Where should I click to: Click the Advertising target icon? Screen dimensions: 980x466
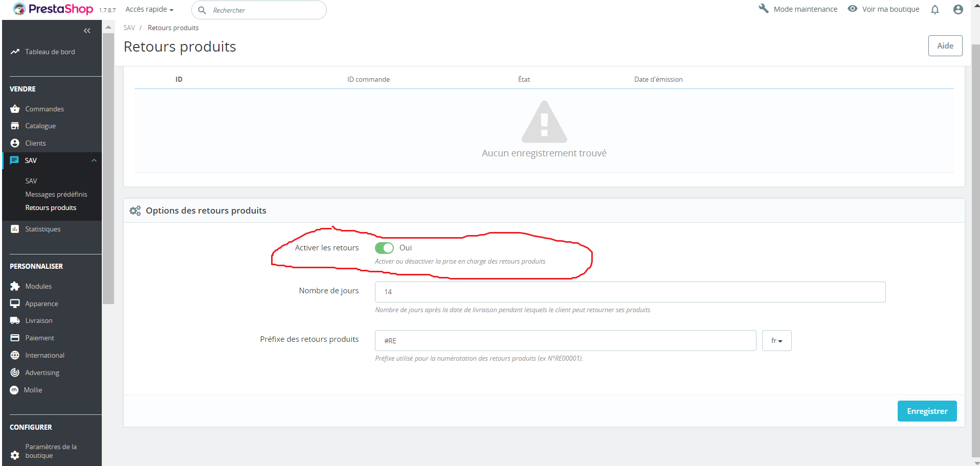pyautogui.click(x=15, y=372)
